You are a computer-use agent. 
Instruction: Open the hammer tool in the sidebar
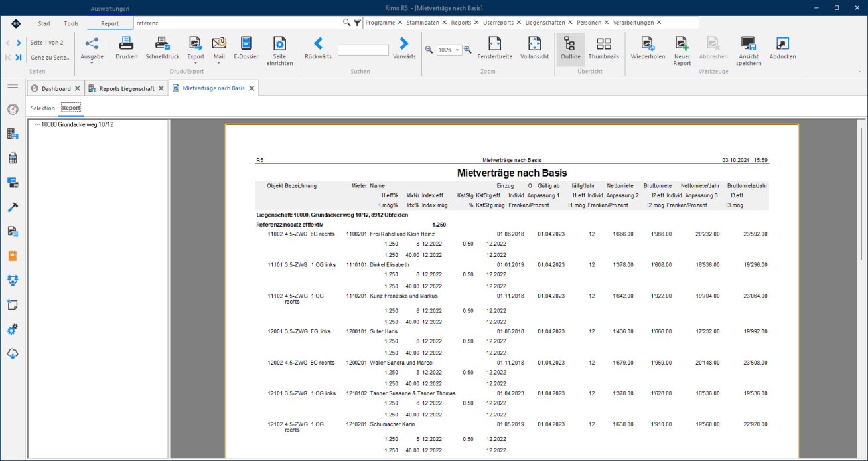[x=13, y=207]
